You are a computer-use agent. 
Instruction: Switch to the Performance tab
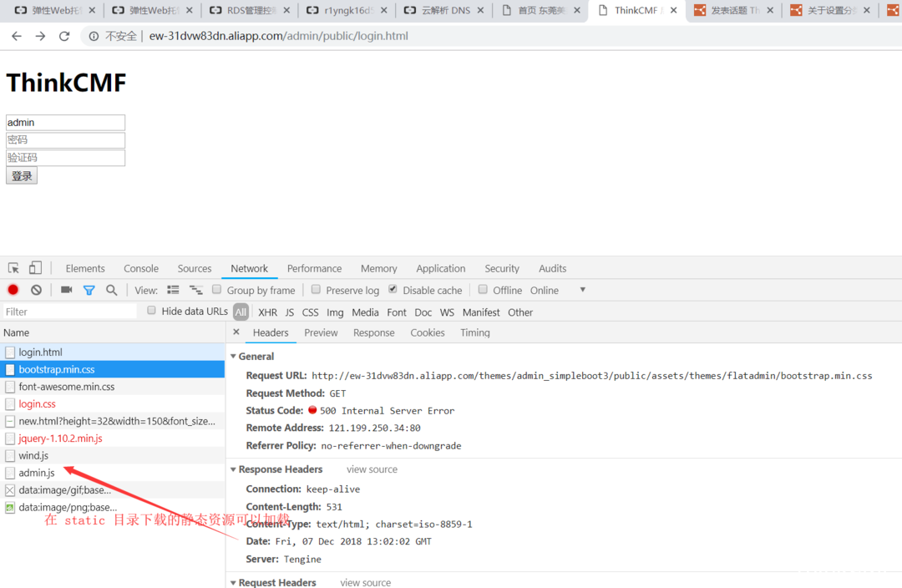click(315, 269)
